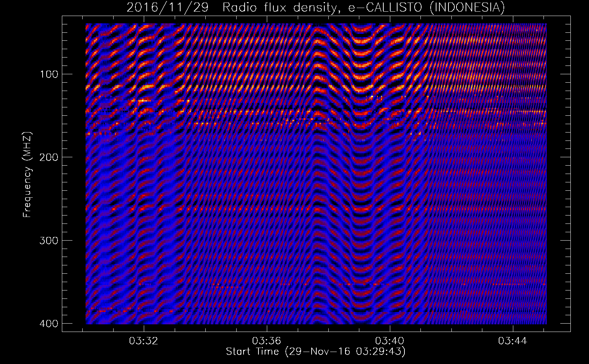Click the 200 frequency tick label
Screen dimensions: 589x364
coord(48,157)
